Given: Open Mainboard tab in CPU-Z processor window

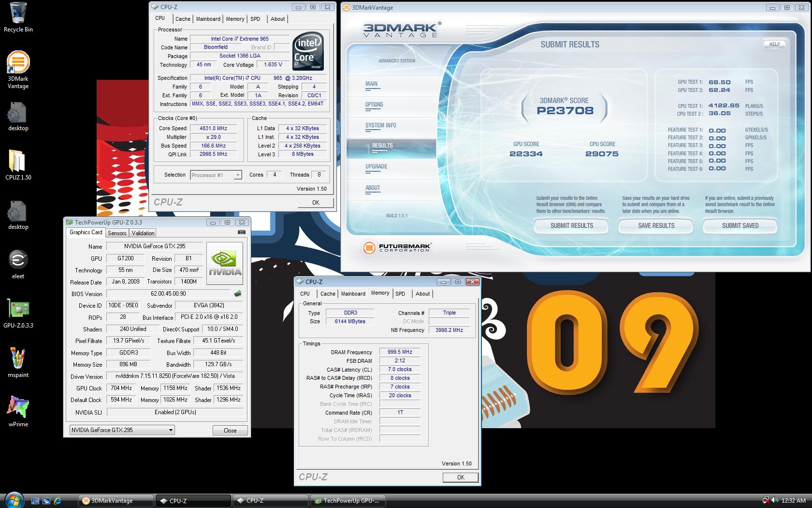Looking at the screenshot, I should pos(208,19).
